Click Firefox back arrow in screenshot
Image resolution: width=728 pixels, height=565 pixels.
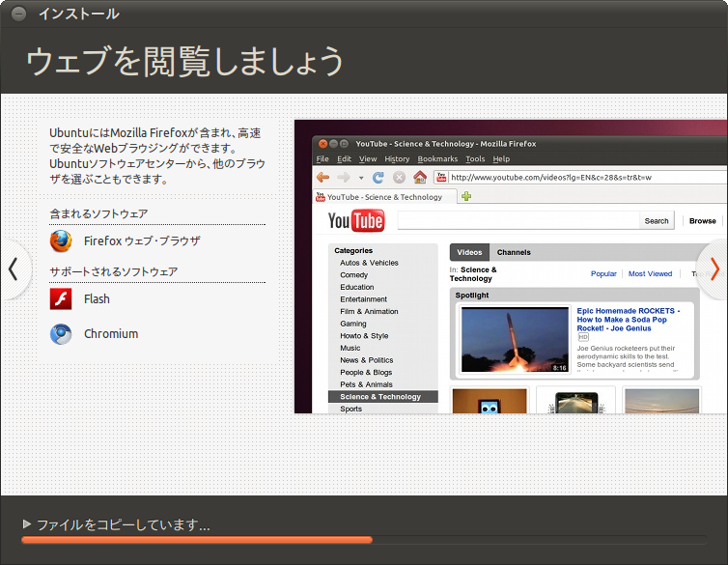pyautogui.click(x=322, y=177)
